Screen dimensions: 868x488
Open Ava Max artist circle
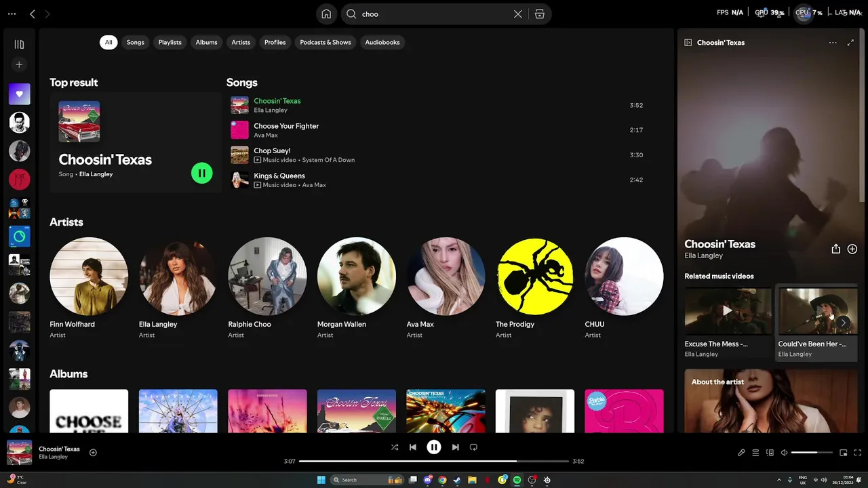pos(446,277)
